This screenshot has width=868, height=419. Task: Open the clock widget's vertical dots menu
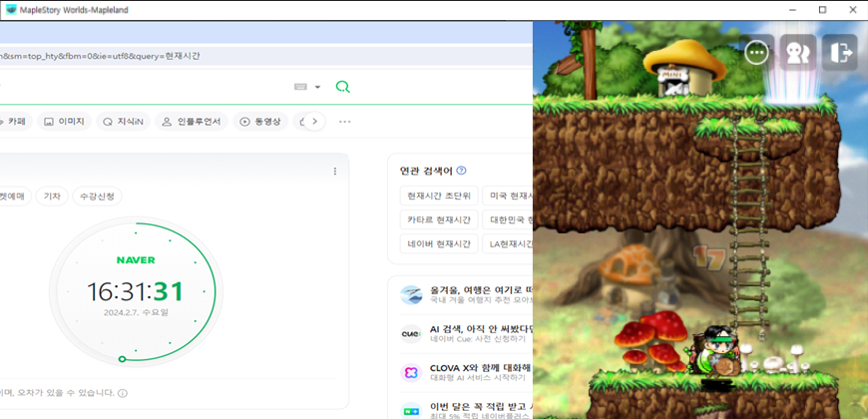(335, 172)
